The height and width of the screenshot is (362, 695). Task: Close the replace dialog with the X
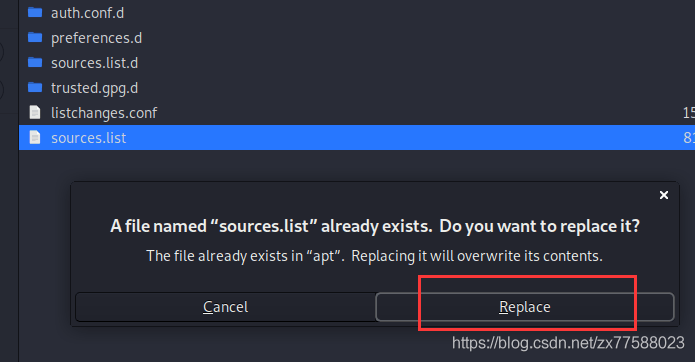coord(664,195)
